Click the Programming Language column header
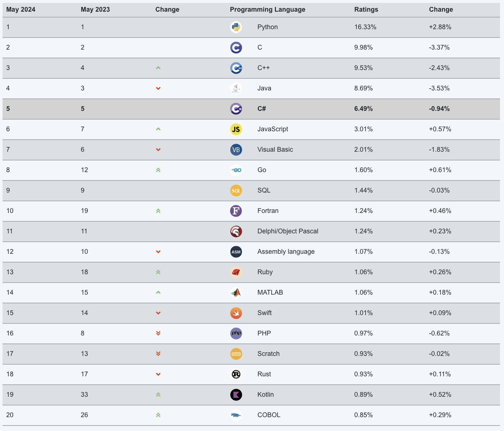 [x=267, y=9]
